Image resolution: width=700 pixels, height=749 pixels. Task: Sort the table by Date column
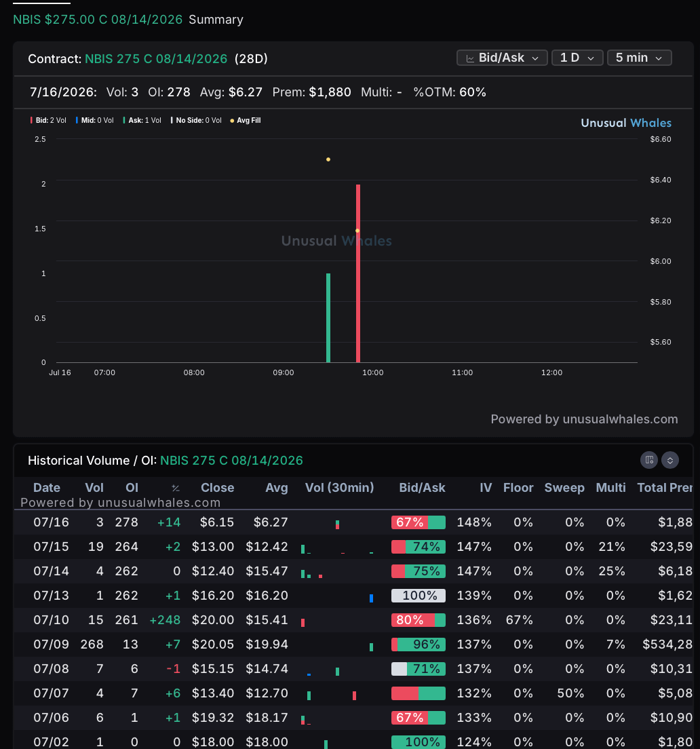point(47,488)
